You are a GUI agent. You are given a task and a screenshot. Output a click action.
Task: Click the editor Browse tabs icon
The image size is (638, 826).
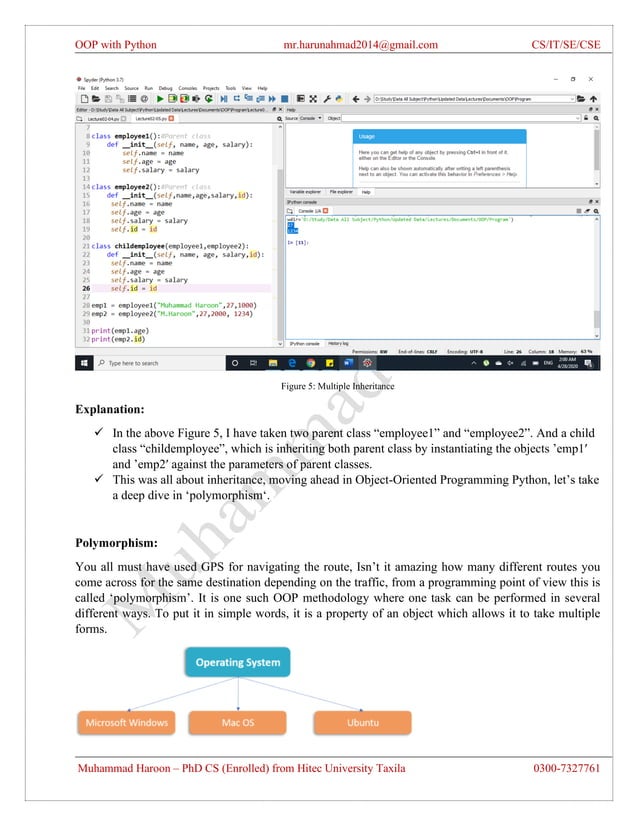click(78, 119)
